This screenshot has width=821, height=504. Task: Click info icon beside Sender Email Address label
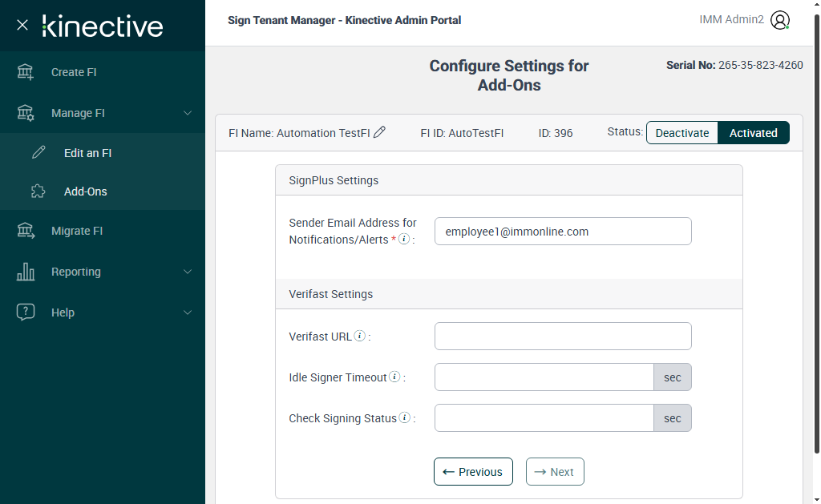coord(404,239)
